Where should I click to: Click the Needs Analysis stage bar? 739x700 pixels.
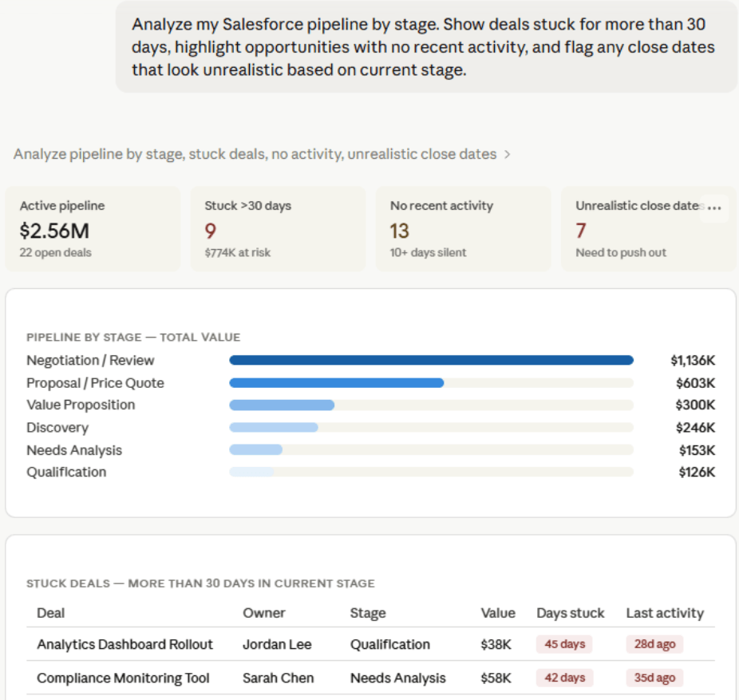click(256, 449)
